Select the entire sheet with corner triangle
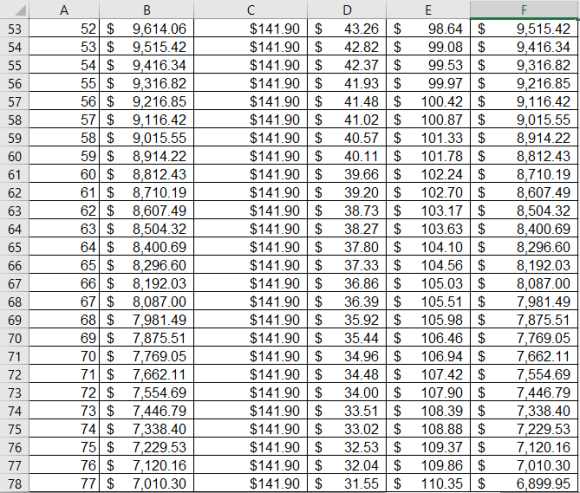The height and width of the screenshot is (493, 580). [x=14, y=10]
